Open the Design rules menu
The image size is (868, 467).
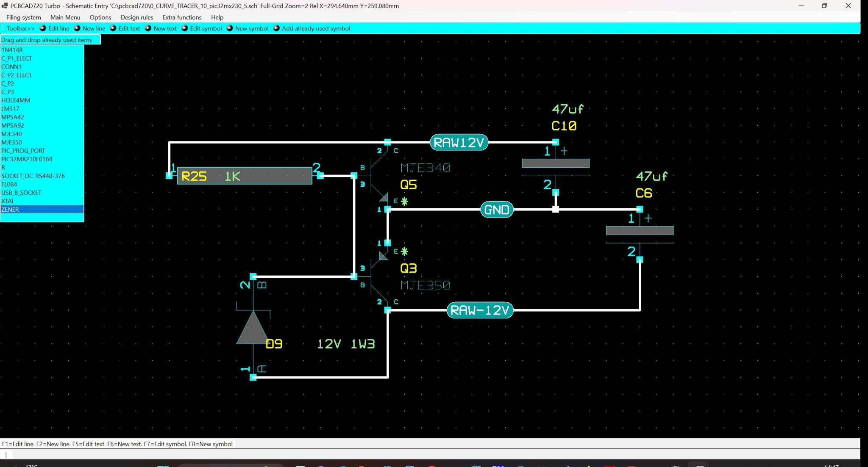coord(137,17)
